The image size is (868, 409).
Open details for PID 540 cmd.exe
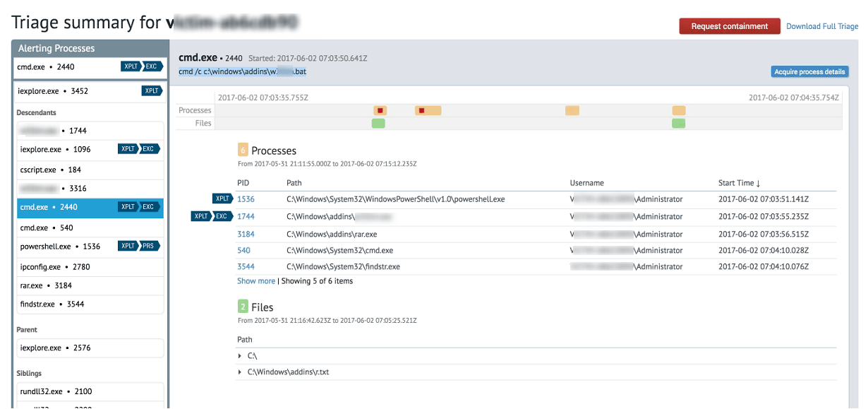coord(243,250)
